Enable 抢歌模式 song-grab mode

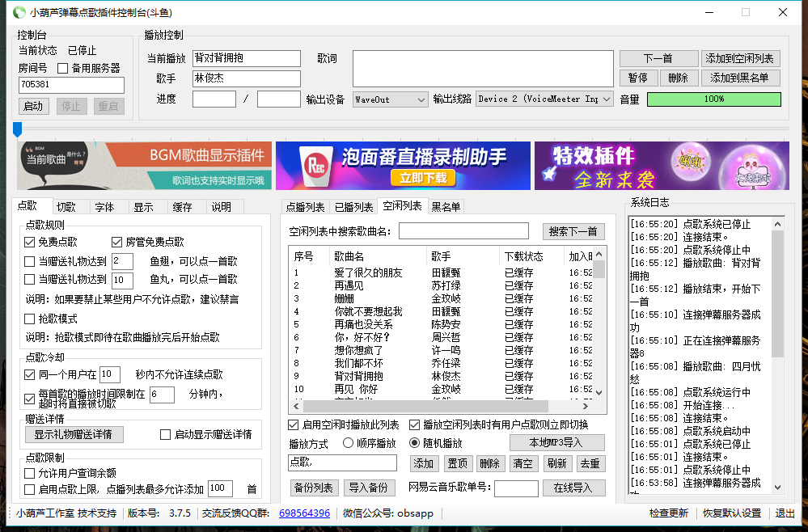click(x=29, y=319)
